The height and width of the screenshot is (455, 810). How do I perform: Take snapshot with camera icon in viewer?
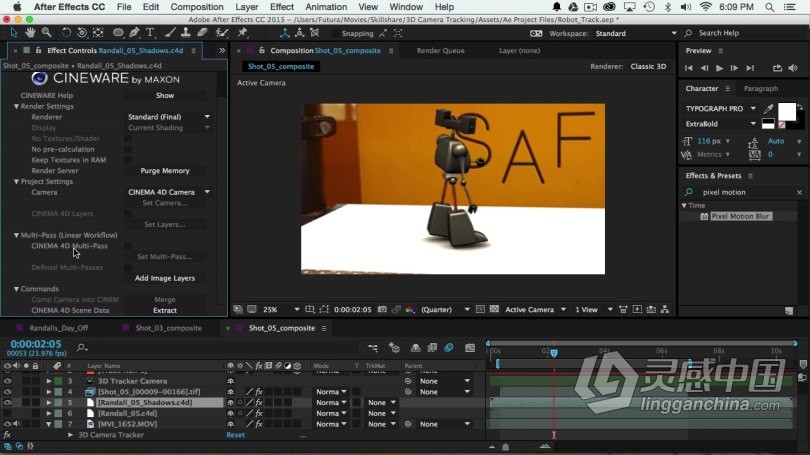coord(382,309)
